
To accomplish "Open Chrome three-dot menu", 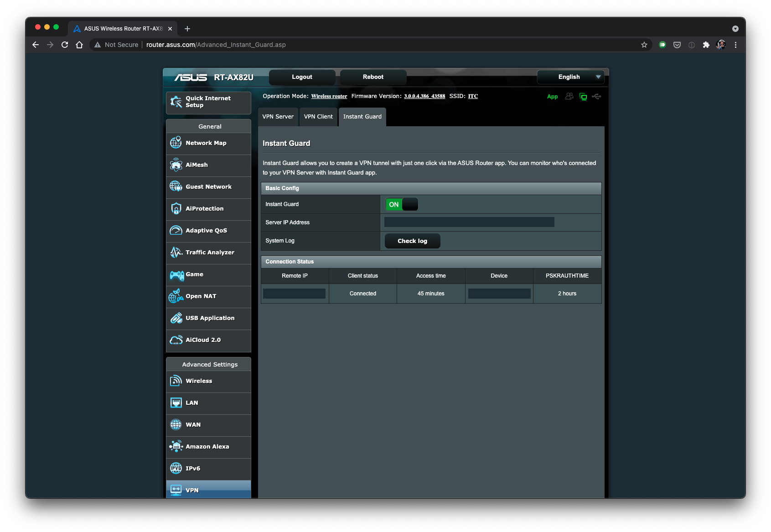I will pos(735,45).
